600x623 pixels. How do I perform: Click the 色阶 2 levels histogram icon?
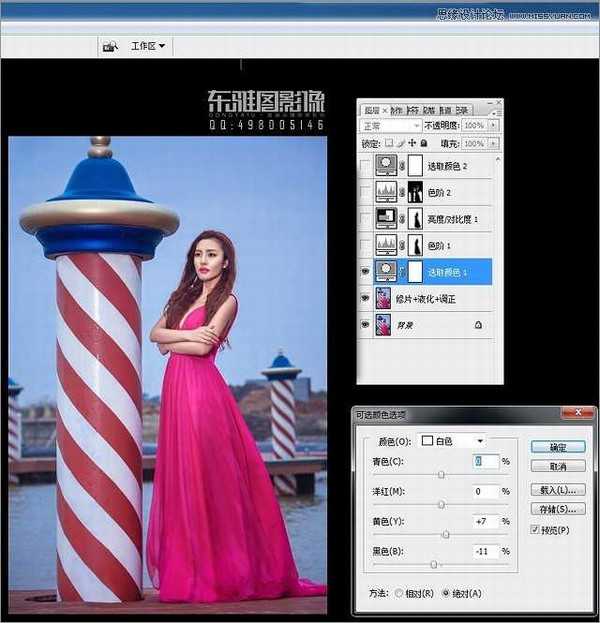(x=386, y=192)
